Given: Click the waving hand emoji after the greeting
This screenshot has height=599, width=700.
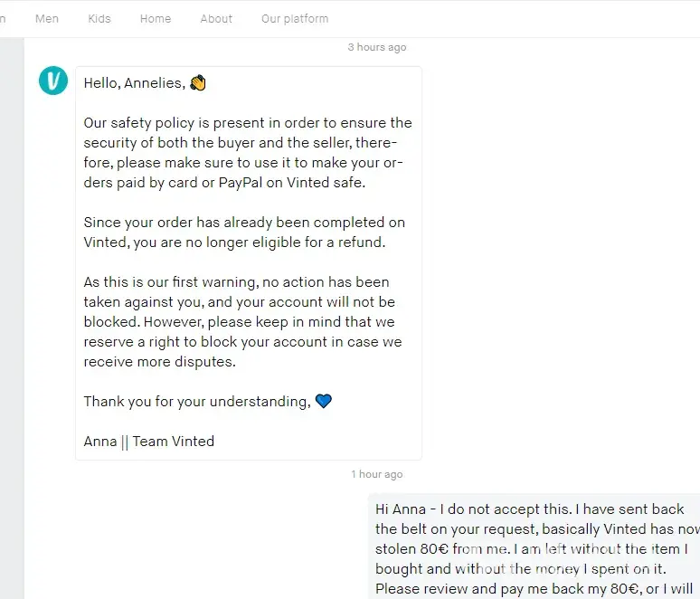Looking at the screenshot, I should click(x=198, y=83).
